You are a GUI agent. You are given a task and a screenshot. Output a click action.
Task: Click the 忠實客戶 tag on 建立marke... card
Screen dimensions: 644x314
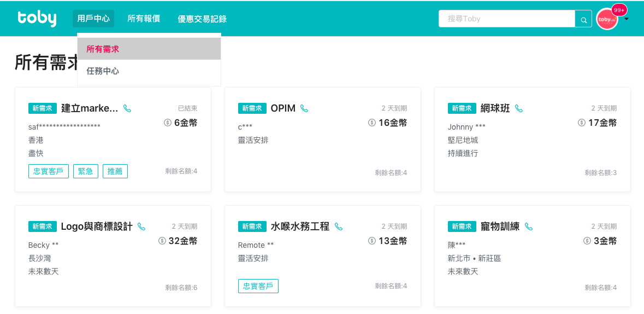click(x=49, y=171)
